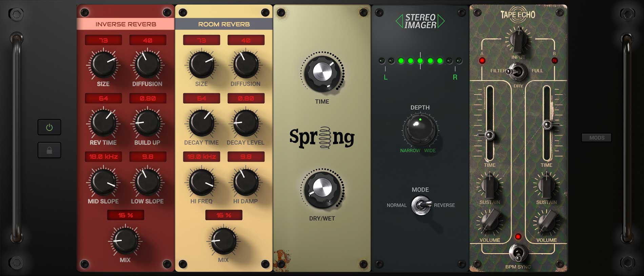The image size is (644, 276).
Task: Click the Tape Echo logo title
Action: click(518, 15)
